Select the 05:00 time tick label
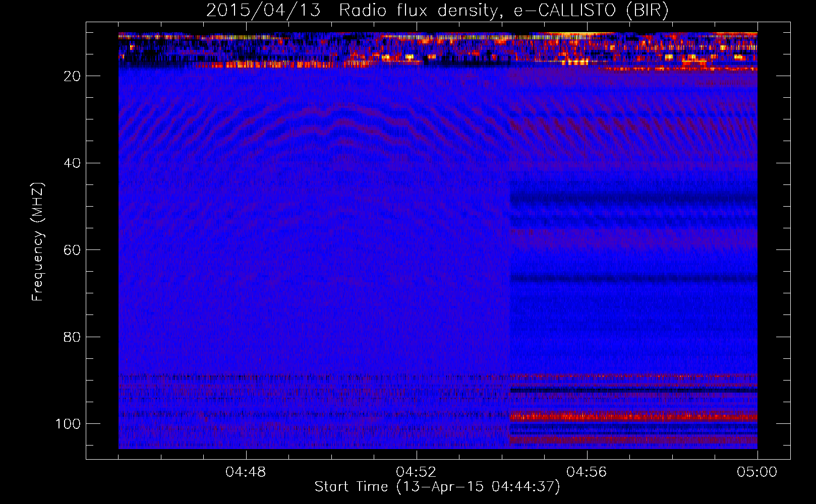 pos(757,472)
